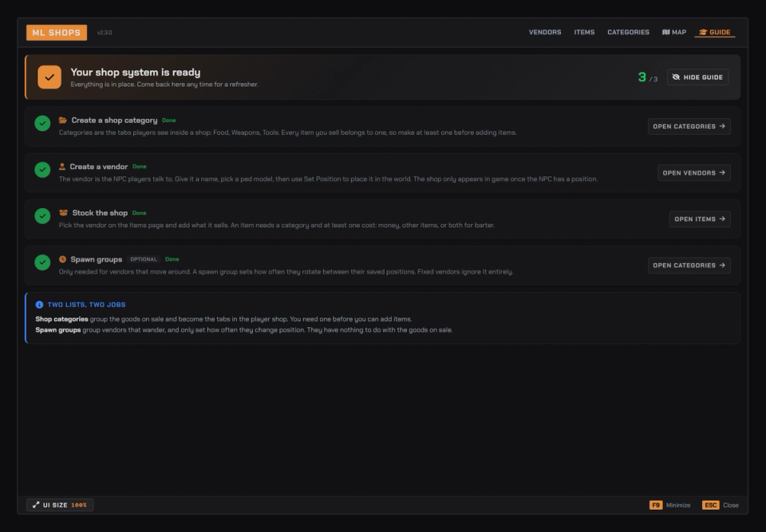Switch to the Categories tab

[x=628, y=32]
